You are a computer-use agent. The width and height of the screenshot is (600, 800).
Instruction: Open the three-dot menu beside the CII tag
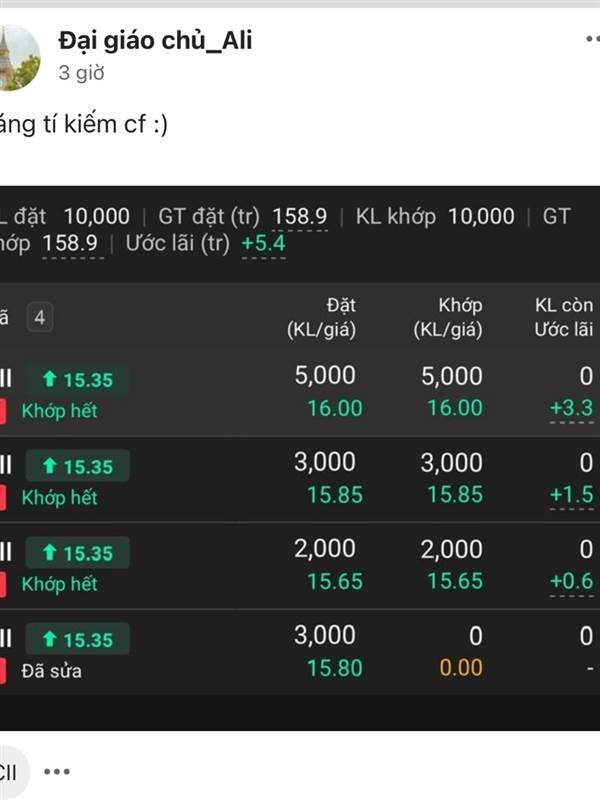point(57,771)
